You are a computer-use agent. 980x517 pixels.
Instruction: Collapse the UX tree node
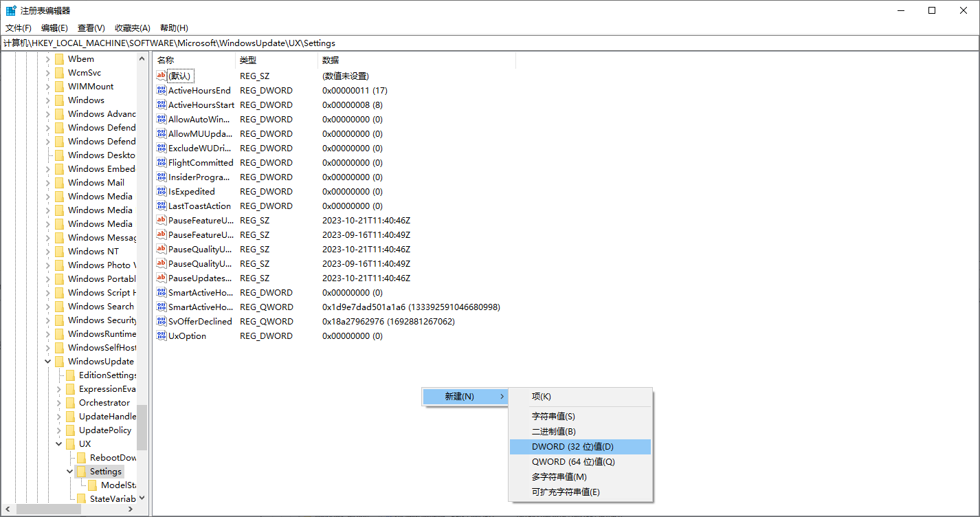[x=59, y=443]
